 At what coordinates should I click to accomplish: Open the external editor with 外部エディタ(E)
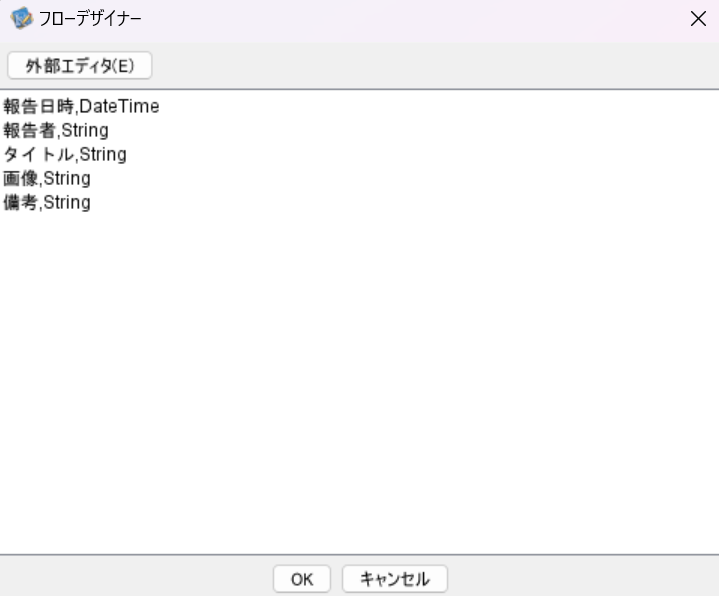[79, 66]
